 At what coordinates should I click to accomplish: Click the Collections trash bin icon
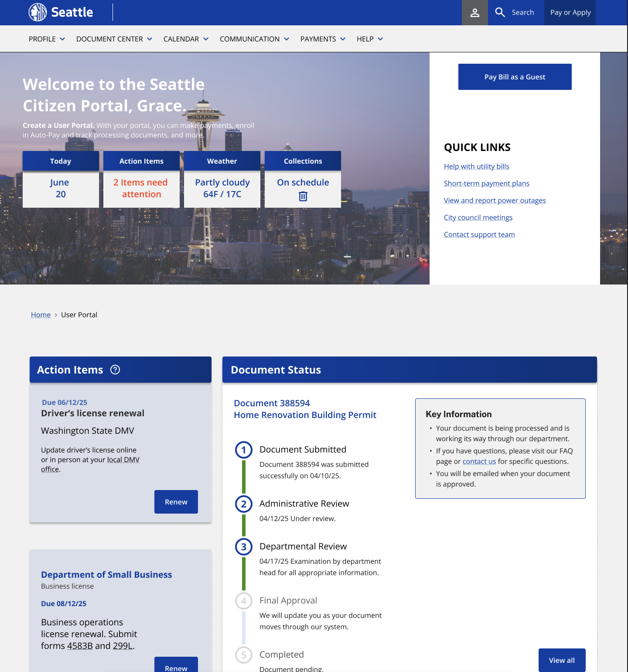coord(303,196)
